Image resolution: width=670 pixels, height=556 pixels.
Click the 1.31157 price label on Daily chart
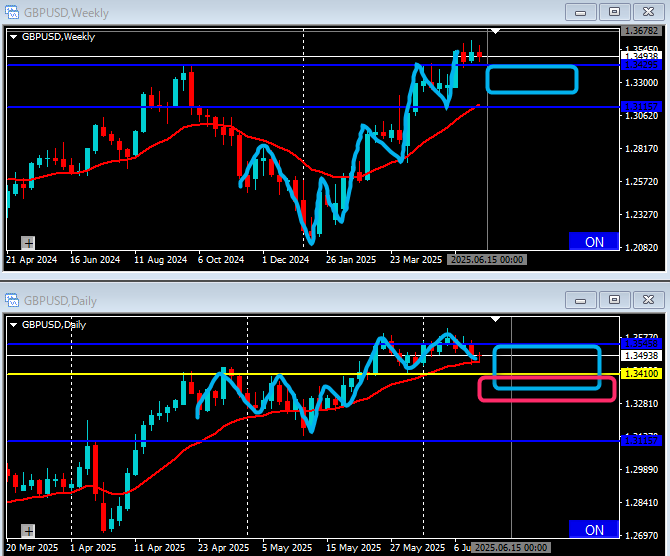pos(641,441)
